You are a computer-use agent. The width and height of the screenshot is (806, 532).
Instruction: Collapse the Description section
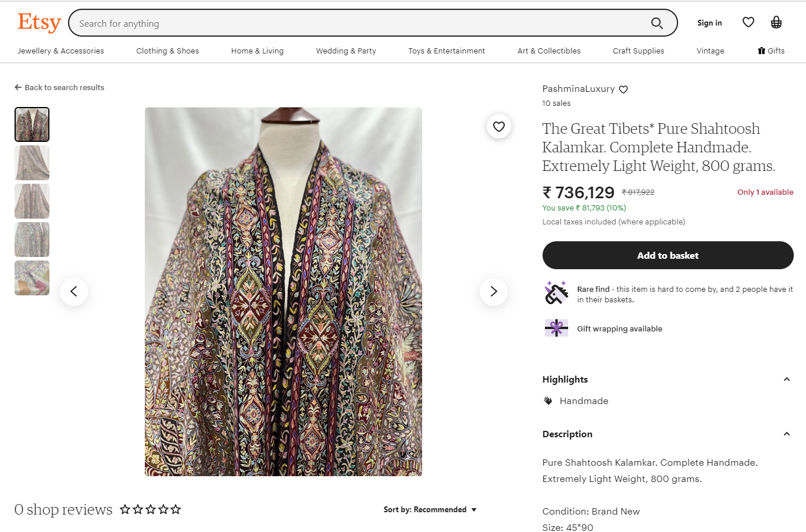787,434
